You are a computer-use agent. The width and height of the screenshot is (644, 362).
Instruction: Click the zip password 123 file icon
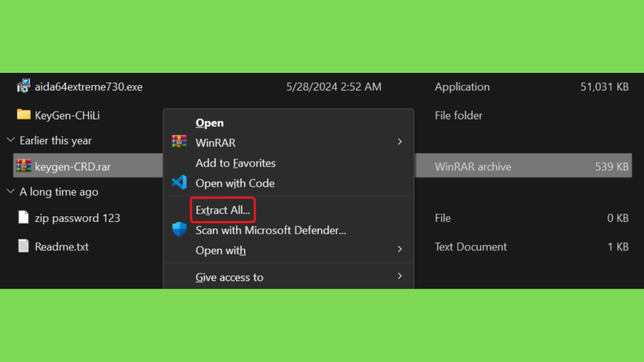click(23, 217)
